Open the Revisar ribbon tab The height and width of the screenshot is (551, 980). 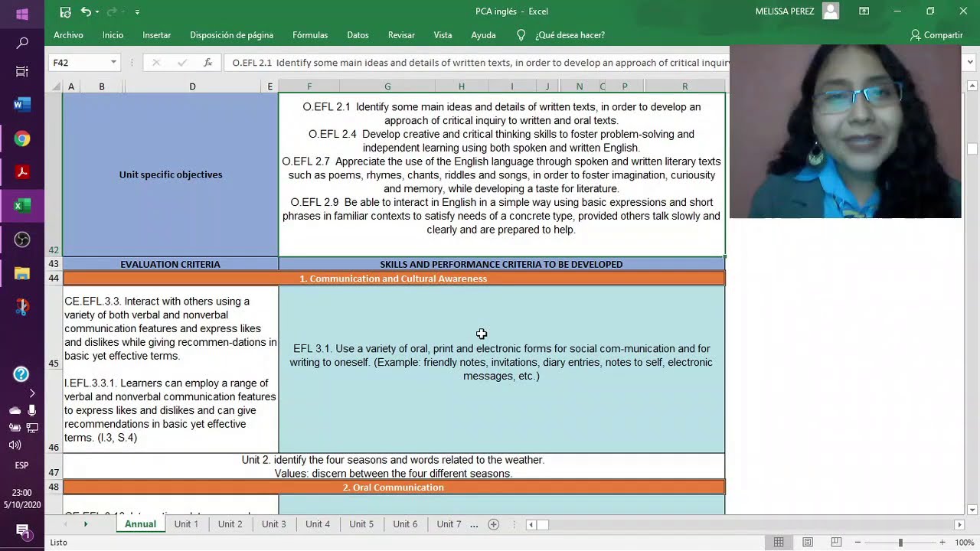tap(401, 35)
